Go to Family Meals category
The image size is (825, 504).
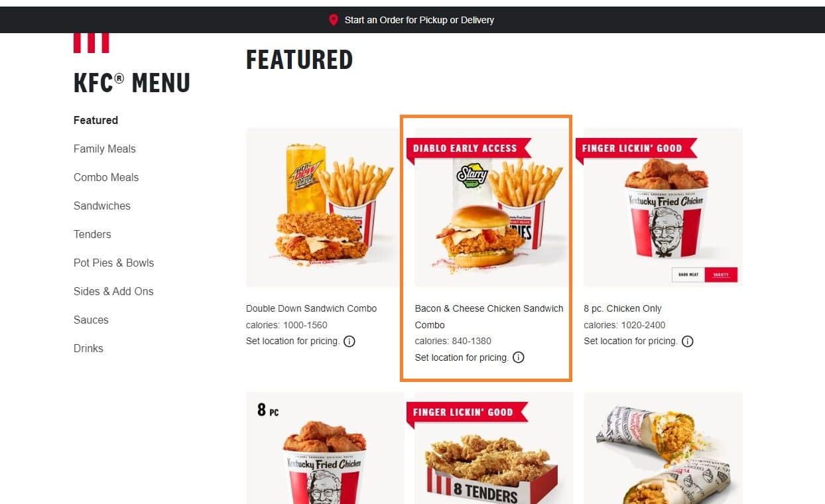(104, 149)
